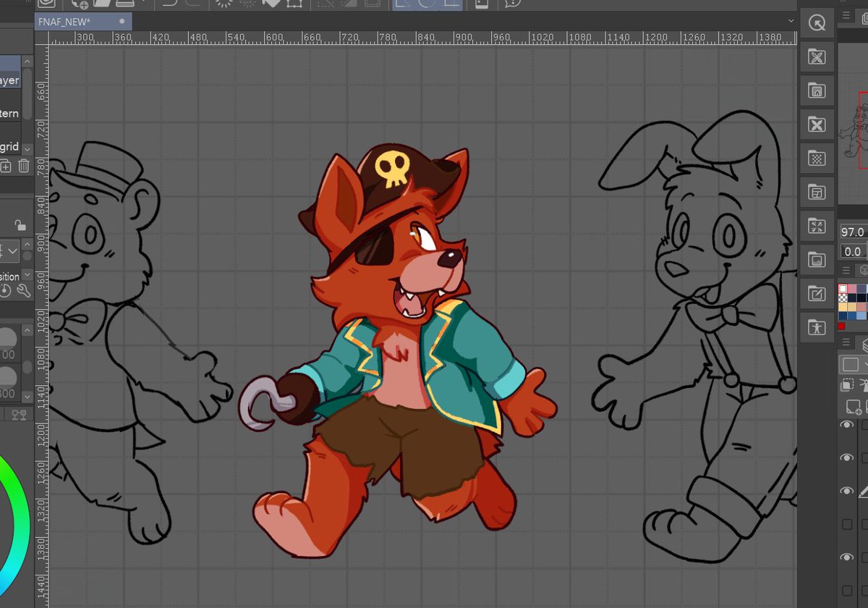
Task: Click the linked boxes icon above color wheel
Action: click(x=19, y=415)
